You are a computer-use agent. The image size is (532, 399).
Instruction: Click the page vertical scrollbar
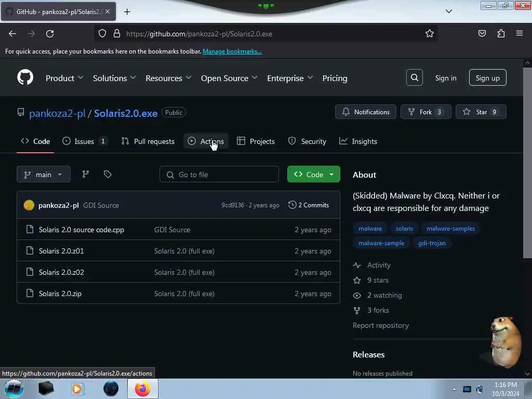click(527, 163)
